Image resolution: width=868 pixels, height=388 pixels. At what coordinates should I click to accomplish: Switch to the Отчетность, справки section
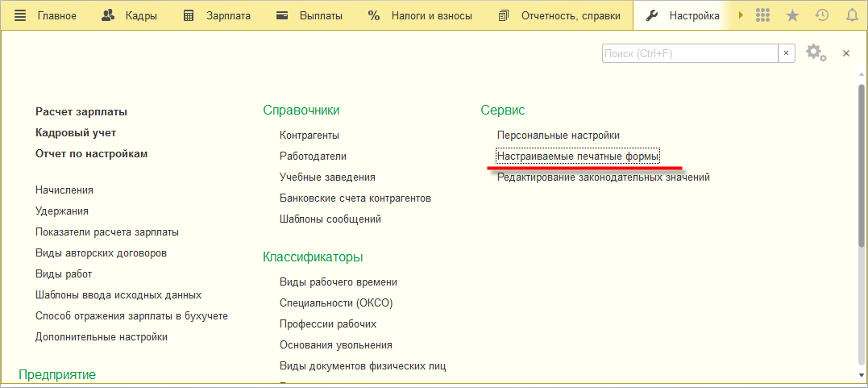click(571, 16)
